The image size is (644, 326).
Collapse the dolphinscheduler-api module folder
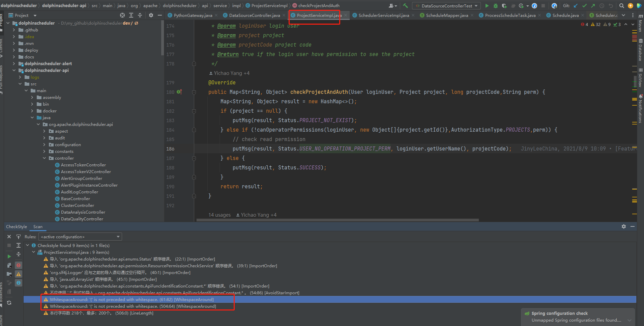coord(14,70)
